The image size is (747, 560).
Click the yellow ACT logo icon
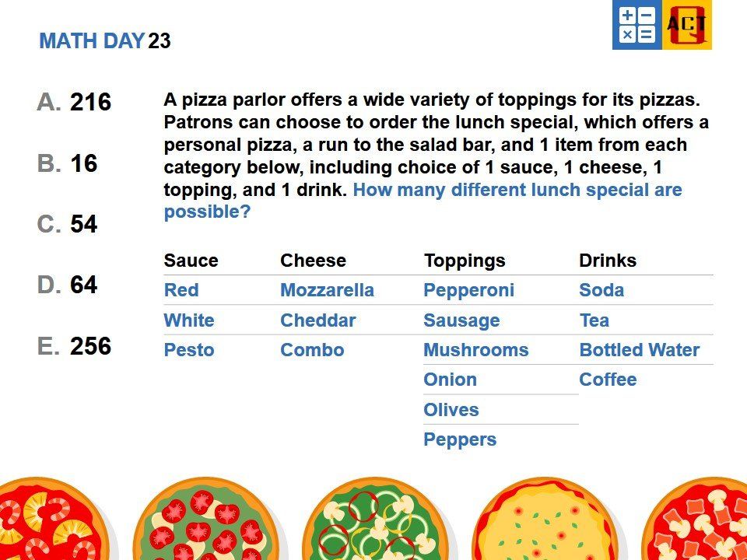(x=687, y=25)
